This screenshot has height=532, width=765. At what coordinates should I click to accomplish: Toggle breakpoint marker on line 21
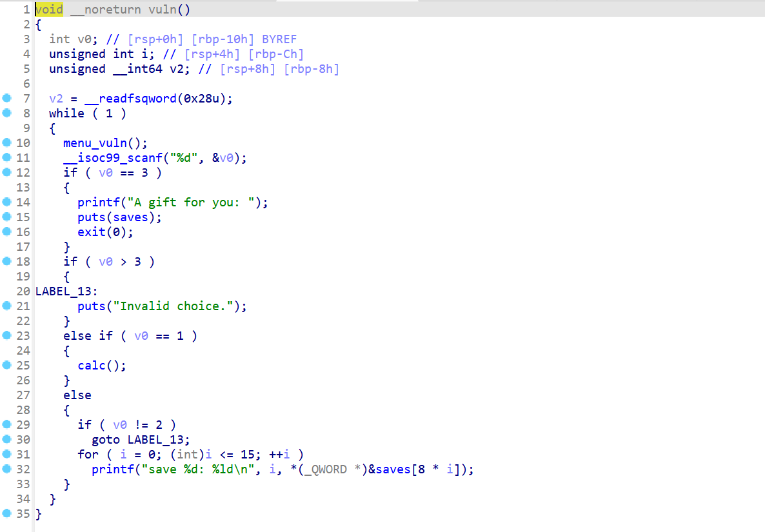point(7,306)
